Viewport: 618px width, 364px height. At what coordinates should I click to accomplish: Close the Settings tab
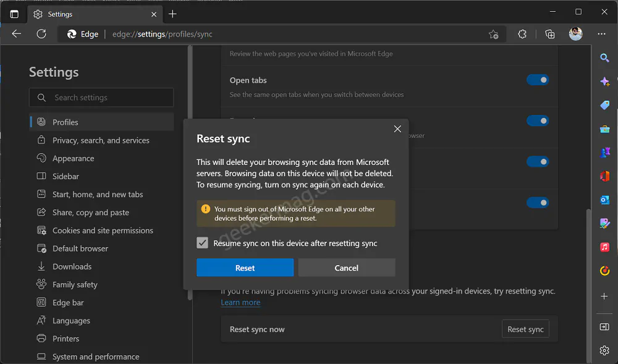pos(154,14)
